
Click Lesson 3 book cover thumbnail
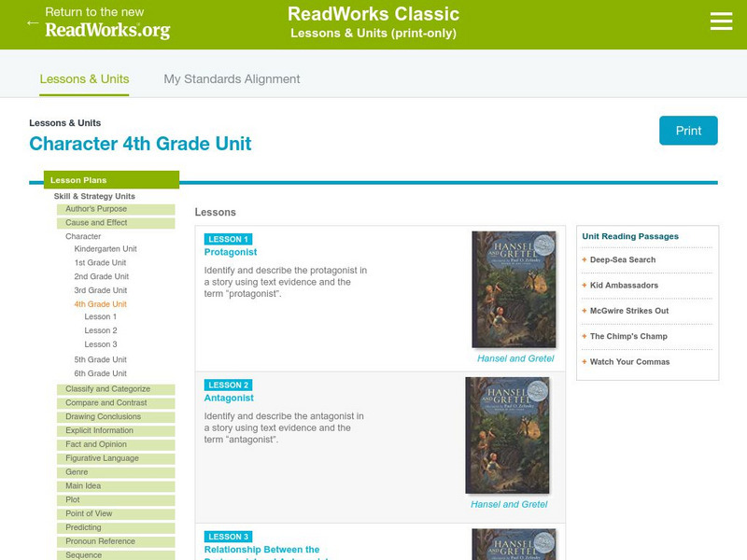tap(514, 544)
